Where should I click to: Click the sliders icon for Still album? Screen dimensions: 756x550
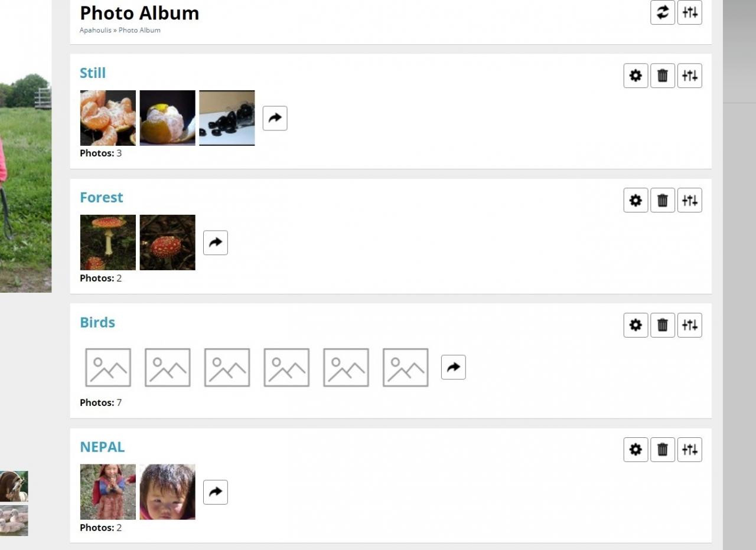point(689,76)
